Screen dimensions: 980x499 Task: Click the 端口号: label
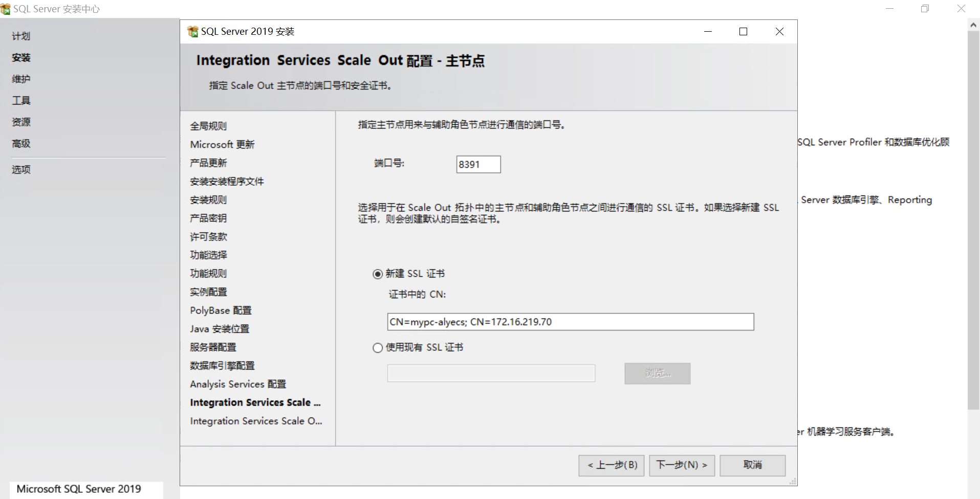389,163
